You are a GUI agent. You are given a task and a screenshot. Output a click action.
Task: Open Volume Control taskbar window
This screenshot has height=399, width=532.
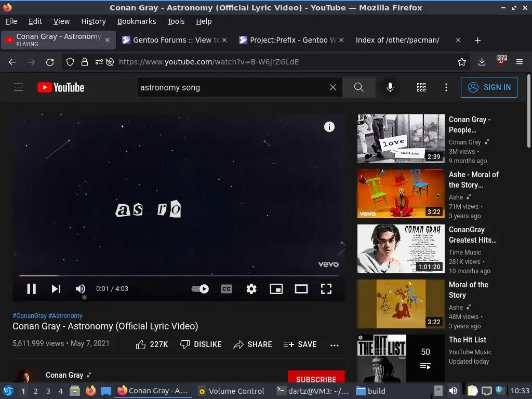tap(232, 391)
